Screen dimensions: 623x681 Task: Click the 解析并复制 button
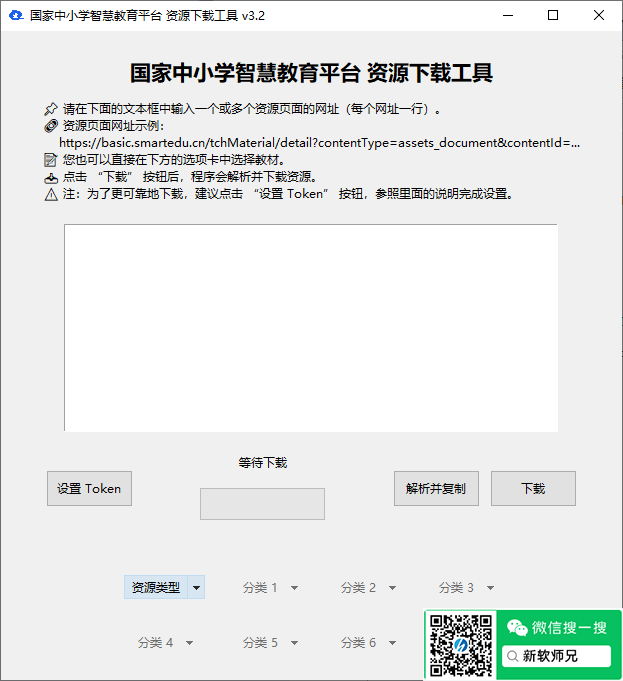coord(435,489)
